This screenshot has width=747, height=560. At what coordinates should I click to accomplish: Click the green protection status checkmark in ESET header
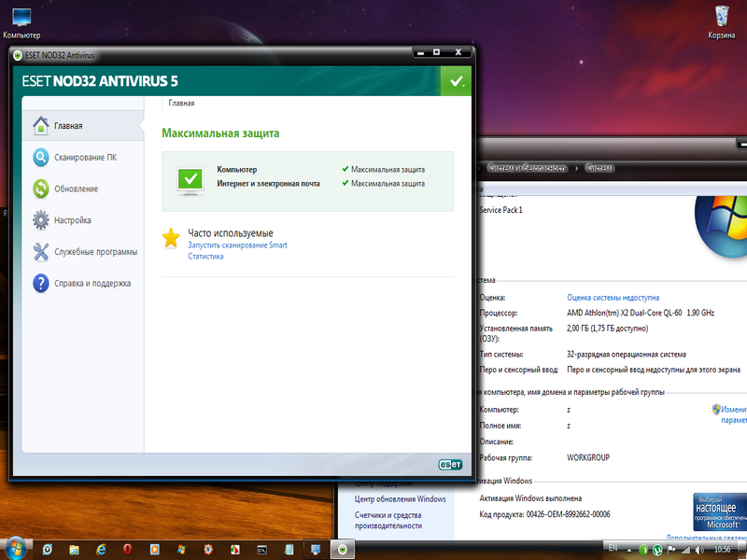(x=456, y=81)
